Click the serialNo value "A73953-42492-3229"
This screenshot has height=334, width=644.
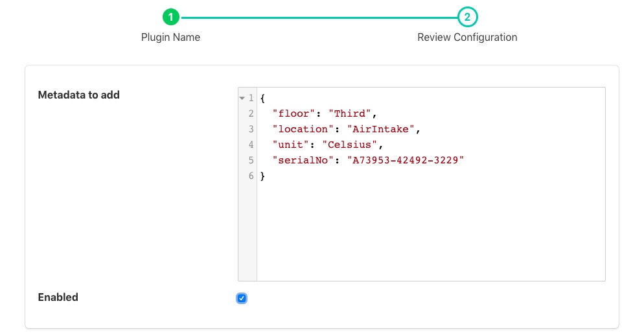(x=406, y=160)
